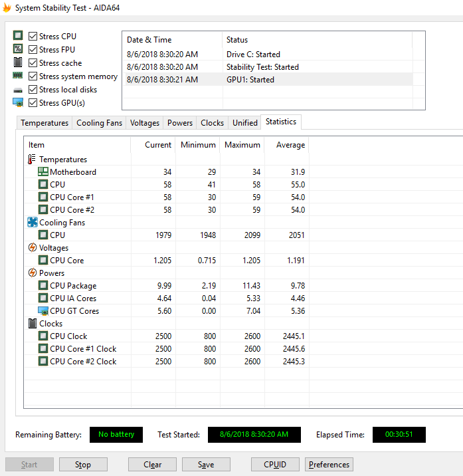The height and width of the screenshot is (476, 463).
Task: Click the Stress local disks drive icon
Action: 18,90
